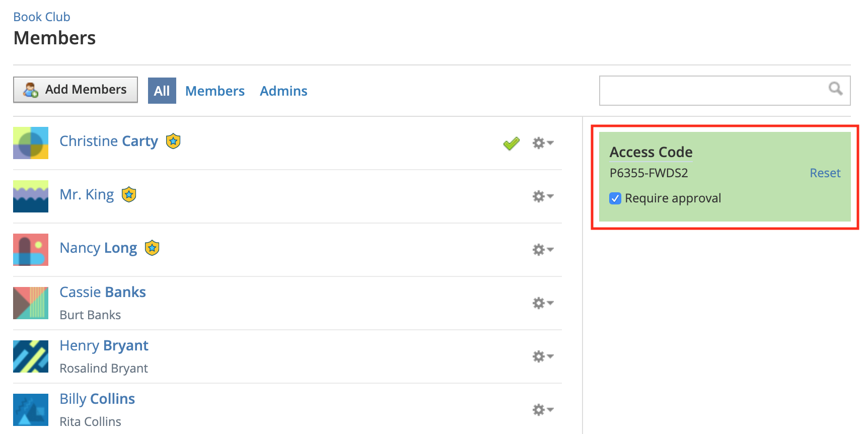Switch to the Admins filter tab
Image resolution: width=868 pixels, height=434 pixels.
click(283, 91)
